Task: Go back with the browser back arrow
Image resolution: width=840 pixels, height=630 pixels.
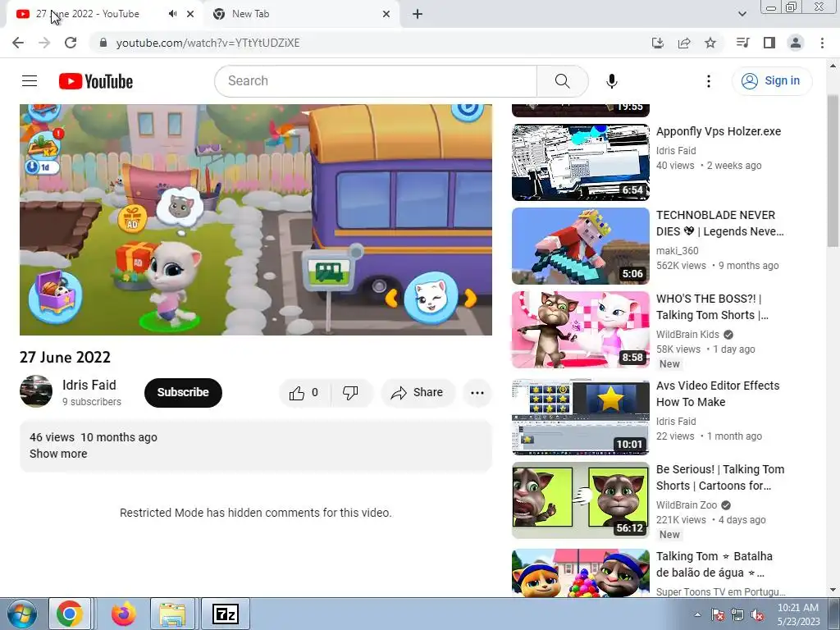Action: (x=18, y=43)
